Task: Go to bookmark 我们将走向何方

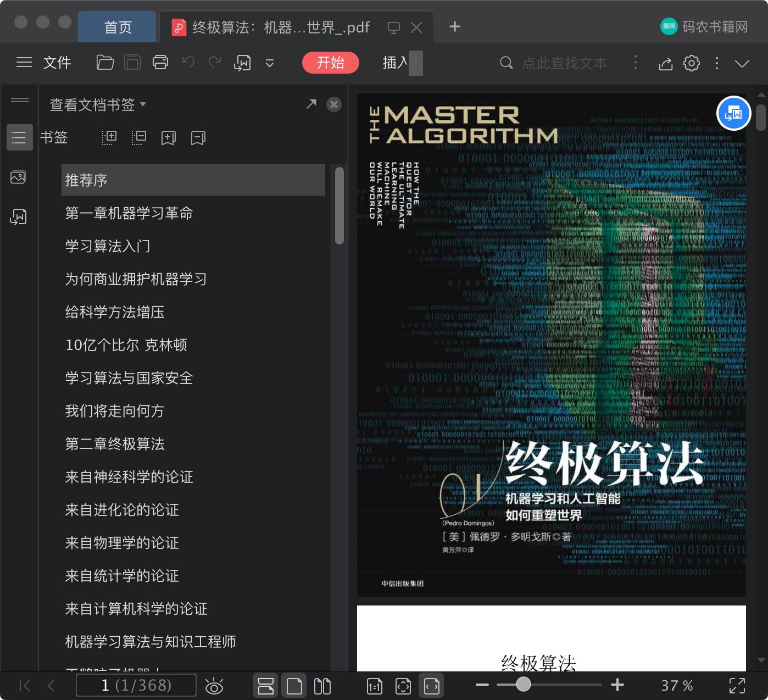Action: (x=115, y=411)
